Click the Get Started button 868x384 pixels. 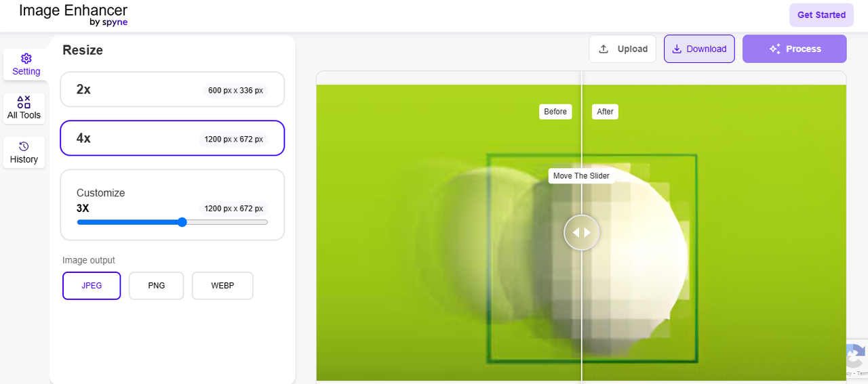tap(821, 15)
